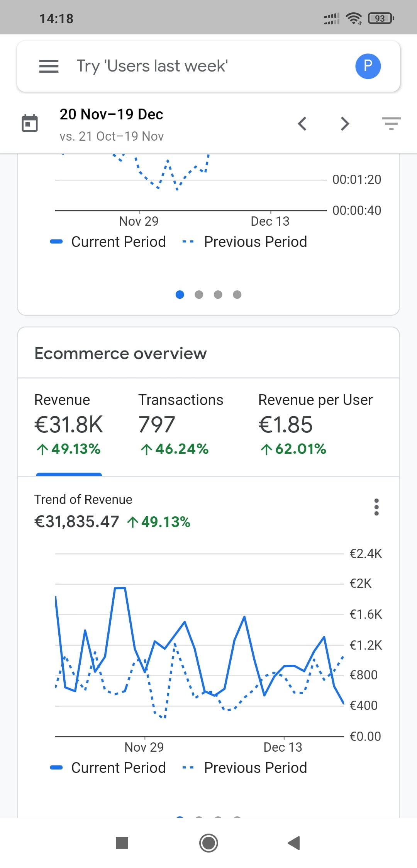Select the second carousel page dot
The height and width of the screenshot is (868, 417).
[199, 295]
